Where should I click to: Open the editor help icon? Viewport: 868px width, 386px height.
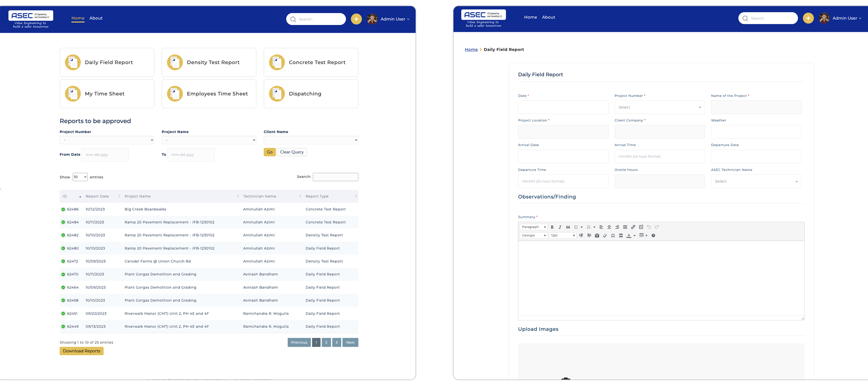point(653,236)
